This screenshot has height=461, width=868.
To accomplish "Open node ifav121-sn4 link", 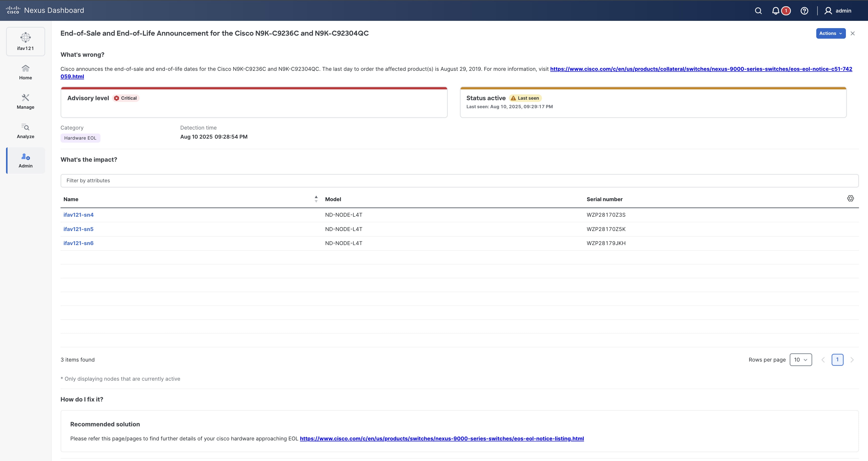I will point(79,215).
